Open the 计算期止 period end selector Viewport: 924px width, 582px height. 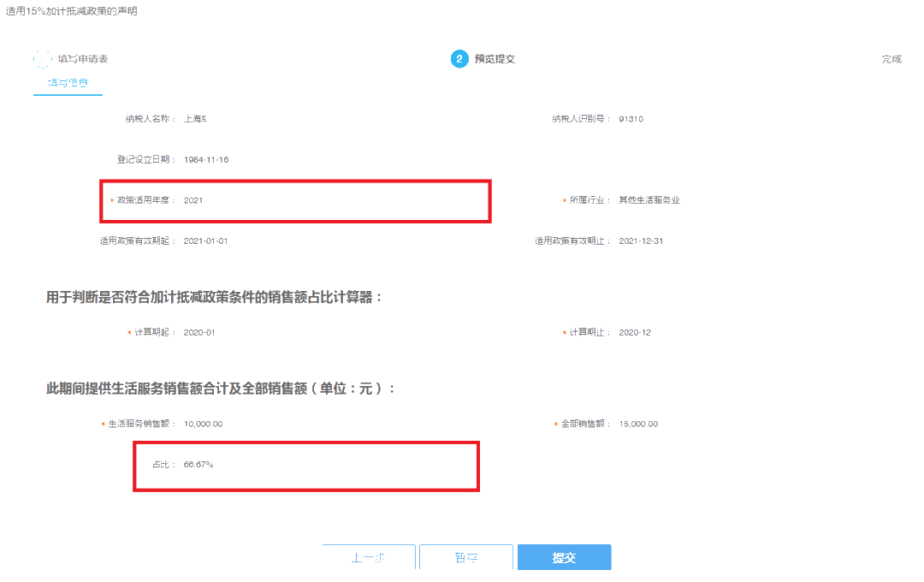click(x=635, y=332)
